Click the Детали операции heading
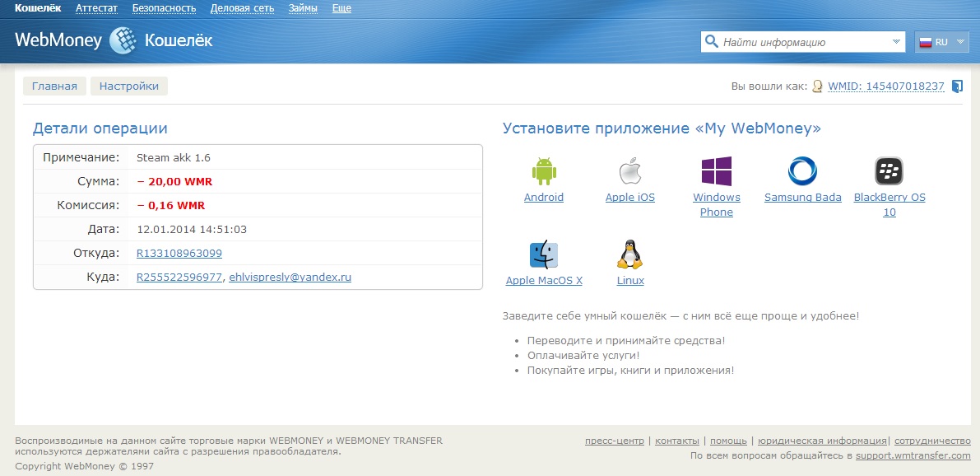This screenshot has height=476, width=980. point(100,128)
